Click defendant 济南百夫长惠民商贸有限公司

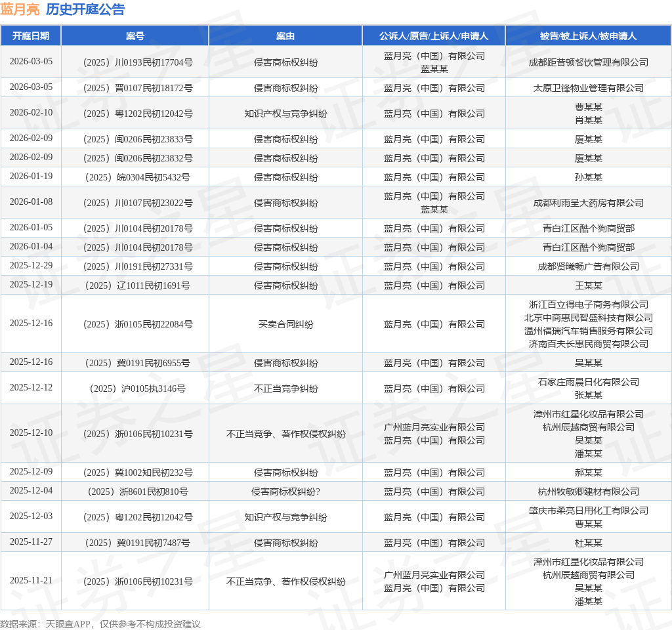[x=588, y=344]
